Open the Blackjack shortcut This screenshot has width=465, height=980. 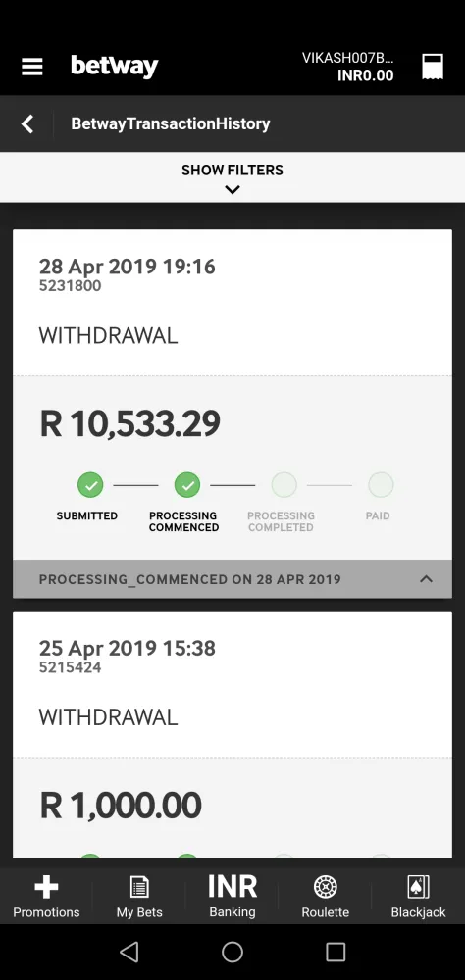click(x=418, y=897)
